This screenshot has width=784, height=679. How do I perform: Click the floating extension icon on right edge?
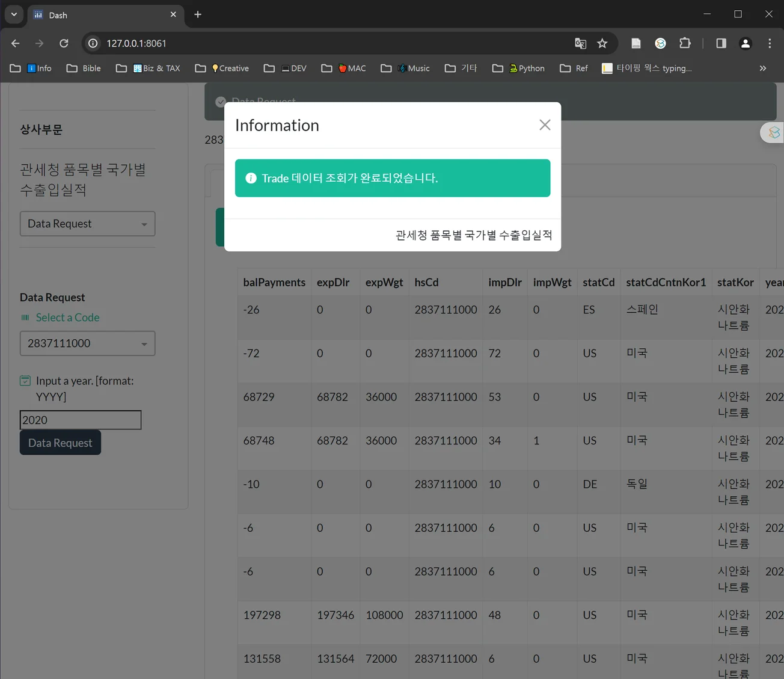(x=774, y=132)
